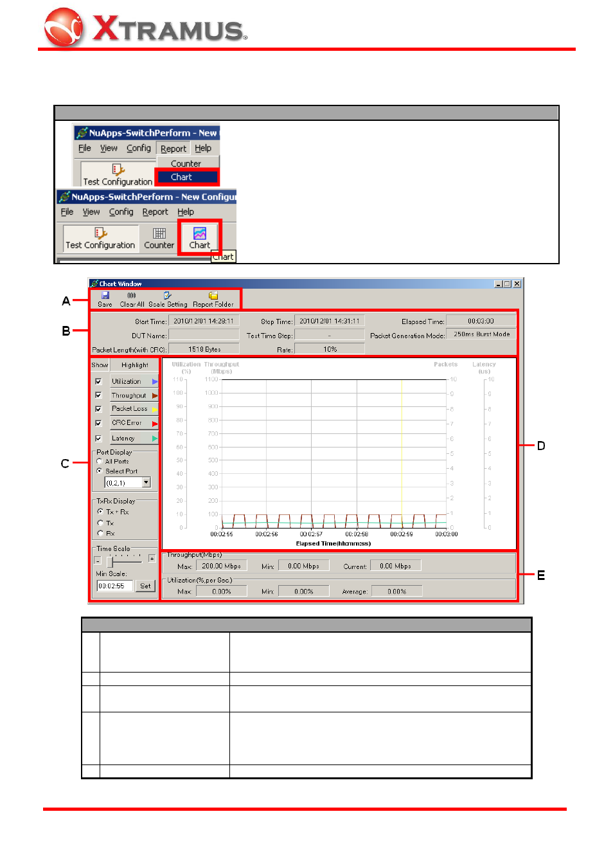
Task: Click the empty DUT Name field
Action: point(204,335)
